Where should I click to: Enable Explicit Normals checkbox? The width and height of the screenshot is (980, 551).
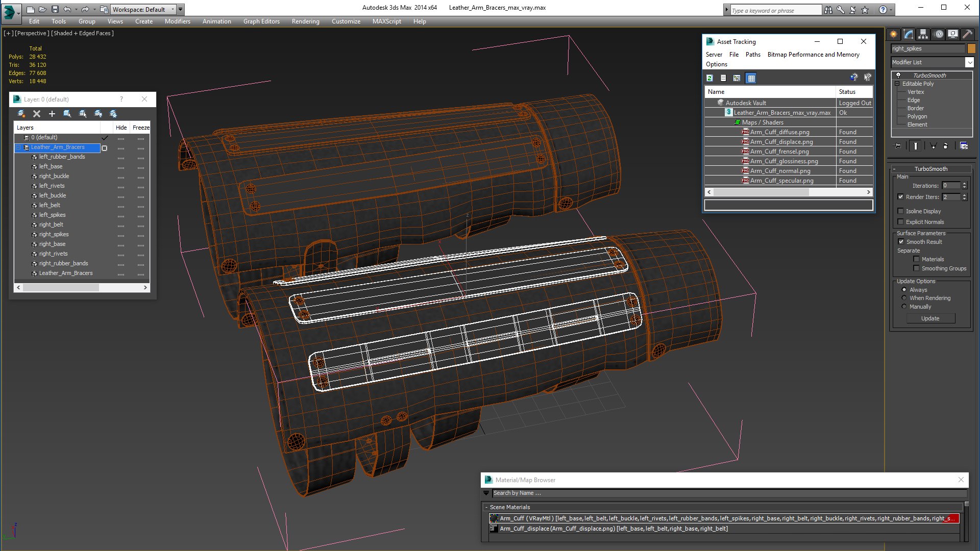[901, 222]
